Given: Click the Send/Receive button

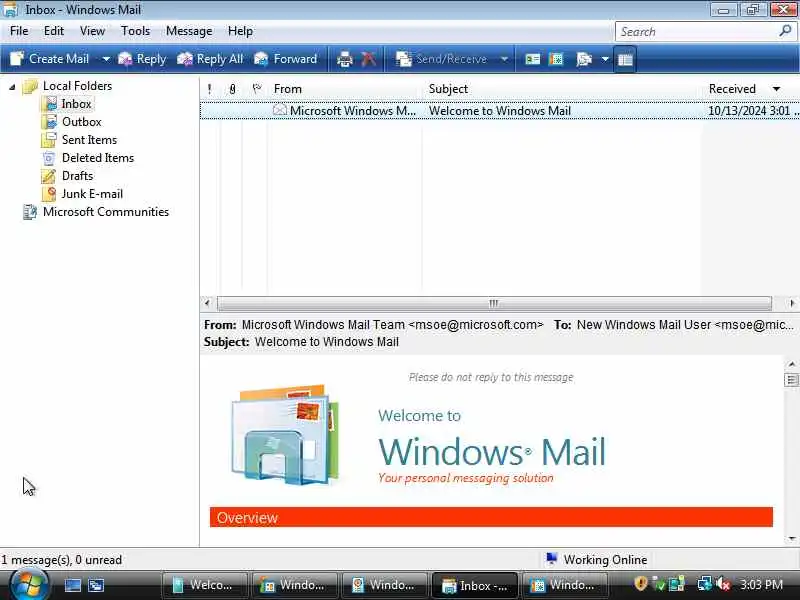Looking at the screenshot, I should (x=442, y=59).
